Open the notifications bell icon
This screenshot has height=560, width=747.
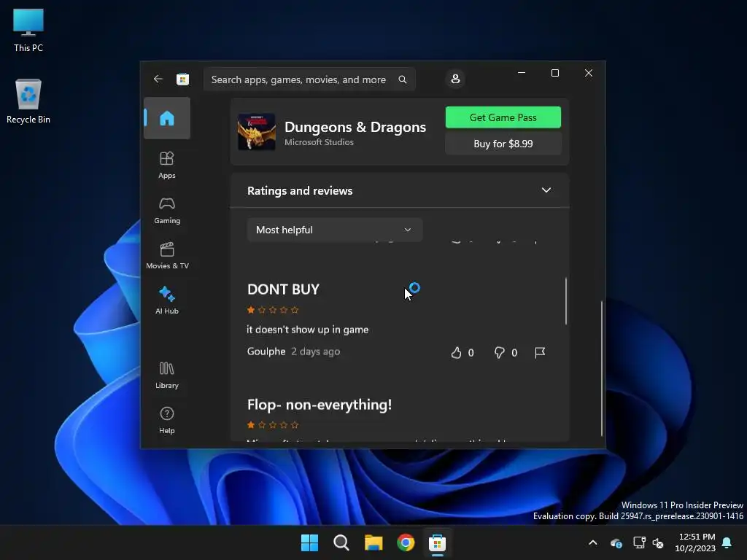point(727,542)
